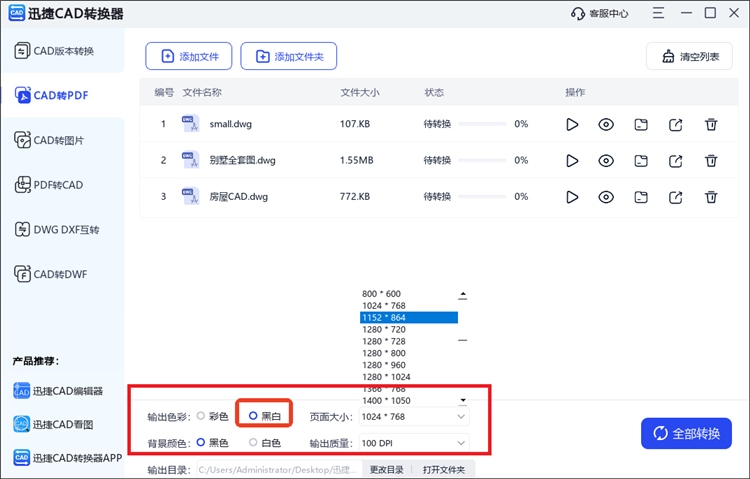The image size is (750, 479).
Task: Open the 页面大小 dropdown showing 1024 * 768
Action: coord(414,417)
